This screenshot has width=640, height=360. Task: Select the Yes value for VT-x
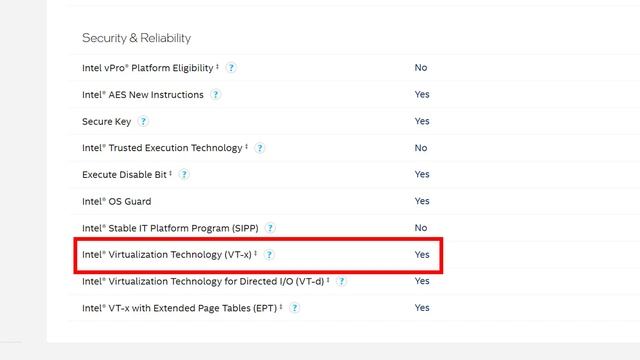coord(422,254)
